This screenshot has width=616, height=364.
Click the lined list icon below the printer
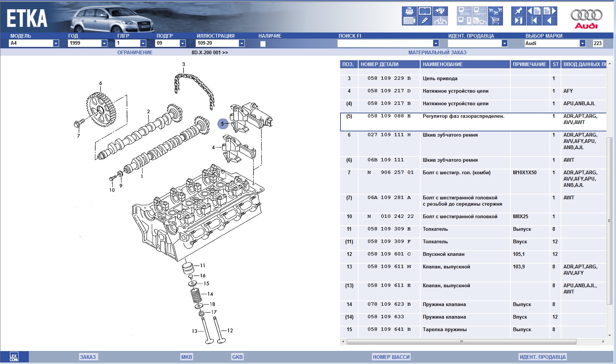(x=409, y=21)
